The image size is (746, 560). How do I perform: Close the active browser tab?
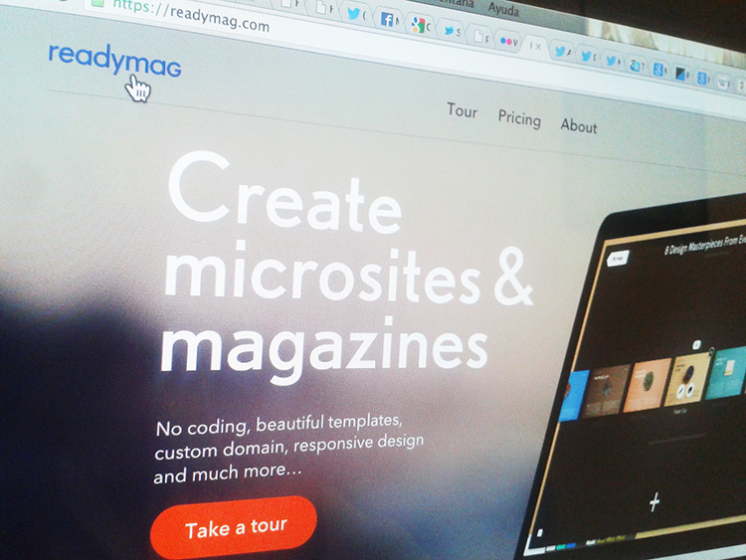(538, 46)
